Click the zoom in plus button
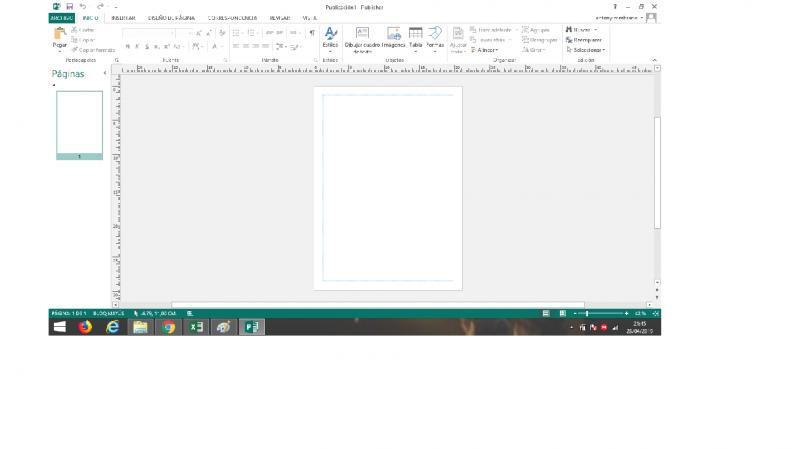This screenshot has width=800, height=449. [627, 313]
